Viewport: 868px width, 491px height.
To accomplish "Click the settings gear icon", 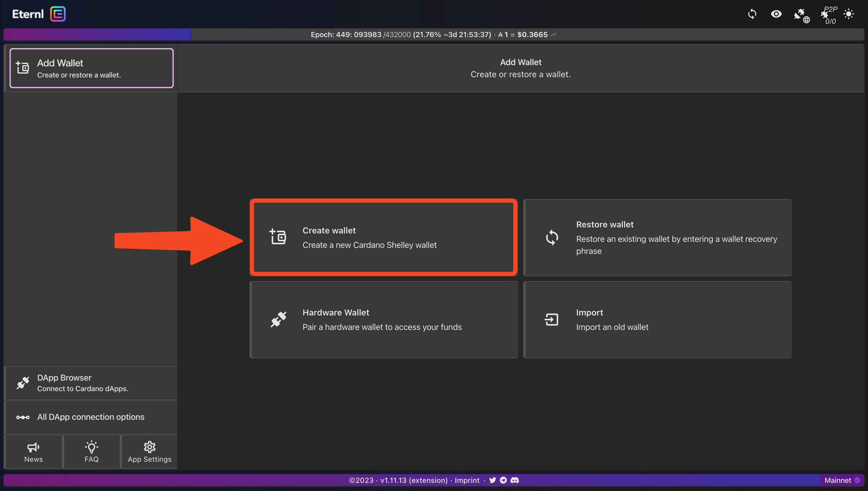I will click(149, 447).
